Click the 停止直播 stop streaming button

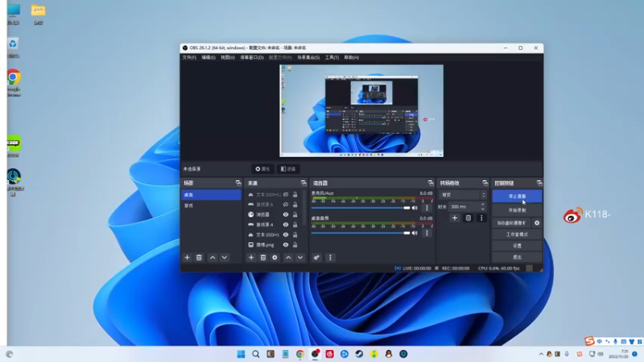pyautogui.click(x=517, y=196)
